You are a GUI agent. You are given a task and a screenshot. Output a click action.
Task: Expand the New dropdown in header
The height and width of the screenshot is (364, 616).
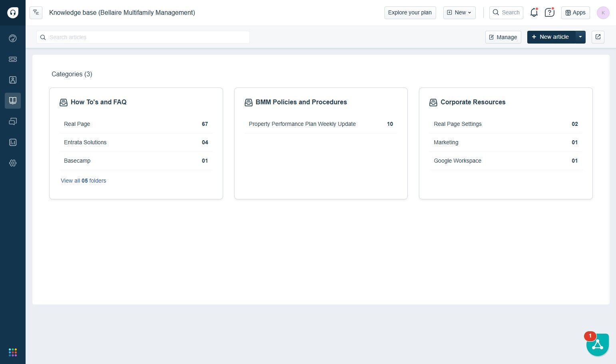tap(459, 12)
